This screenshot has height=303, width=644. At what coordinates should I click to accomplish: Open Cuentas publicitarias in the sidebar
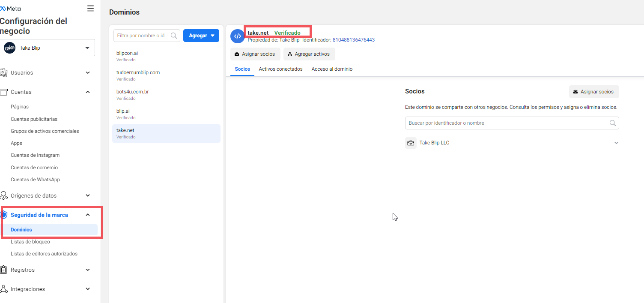(34, 119)
